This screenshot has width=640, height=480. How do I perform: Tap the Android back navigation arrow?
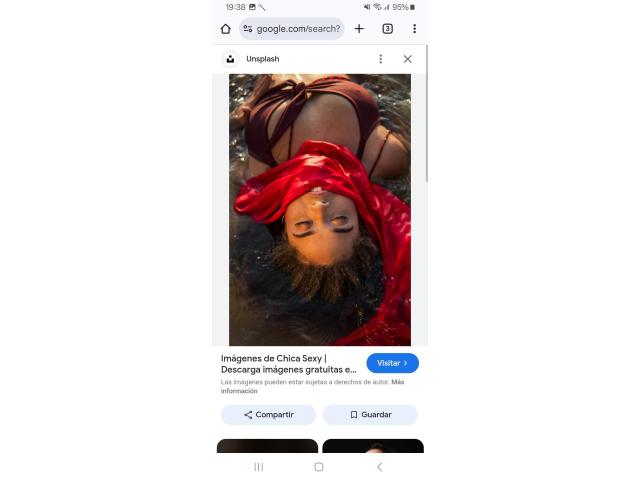coord(380,467)
